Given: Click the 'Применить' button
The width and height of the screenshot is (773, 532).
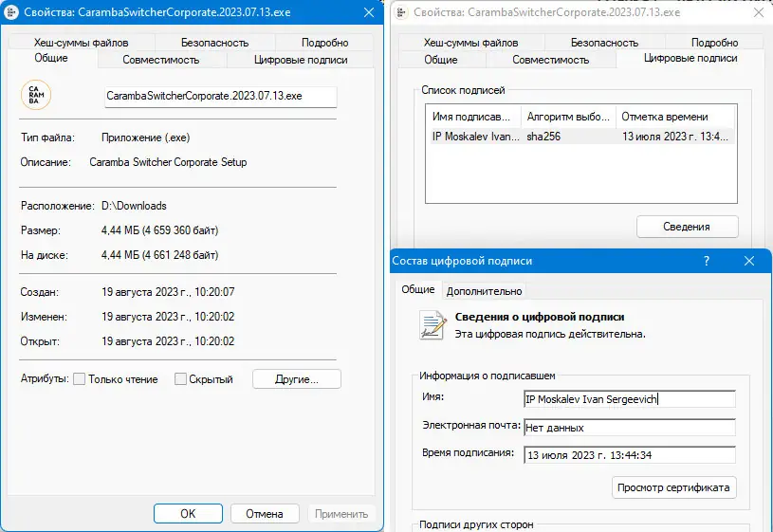Looking at the screenshot, I should (341, 514).
